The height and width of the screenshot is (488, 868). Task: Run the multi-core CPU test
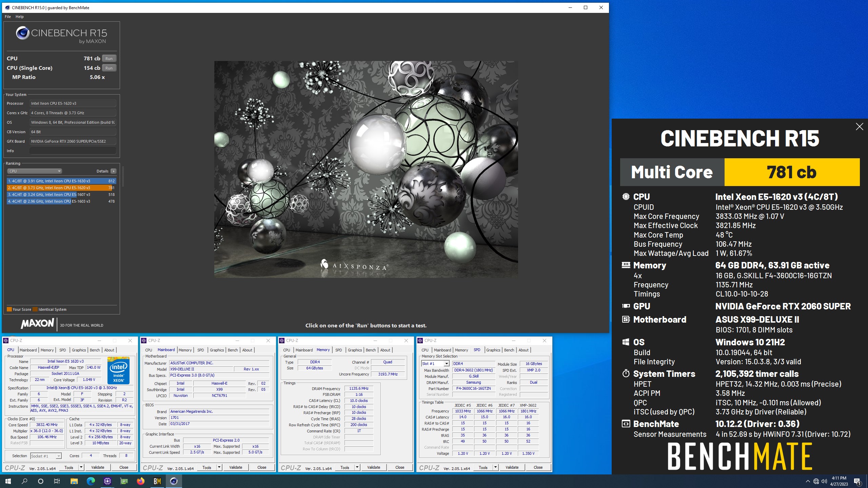(x=109, y=59)
